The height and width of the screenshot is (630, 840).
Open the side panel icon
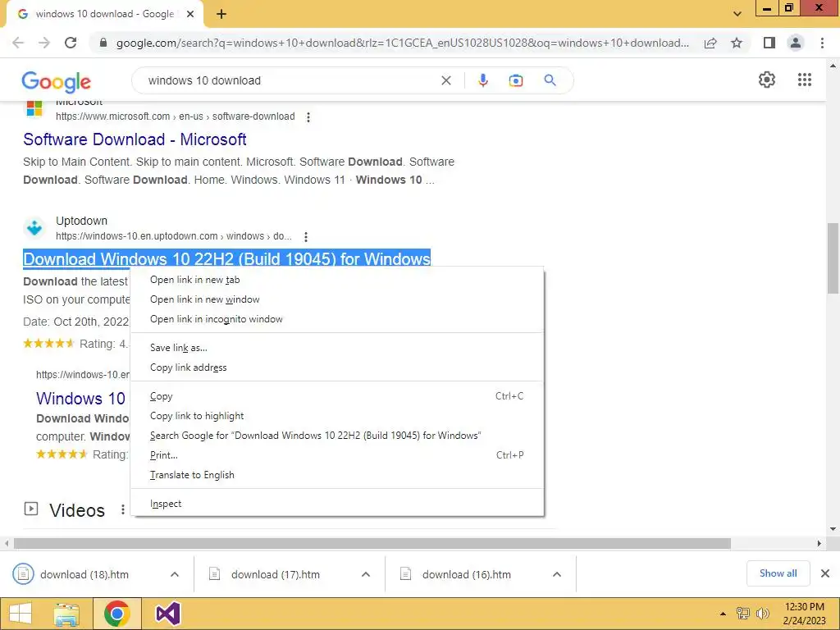769,43
